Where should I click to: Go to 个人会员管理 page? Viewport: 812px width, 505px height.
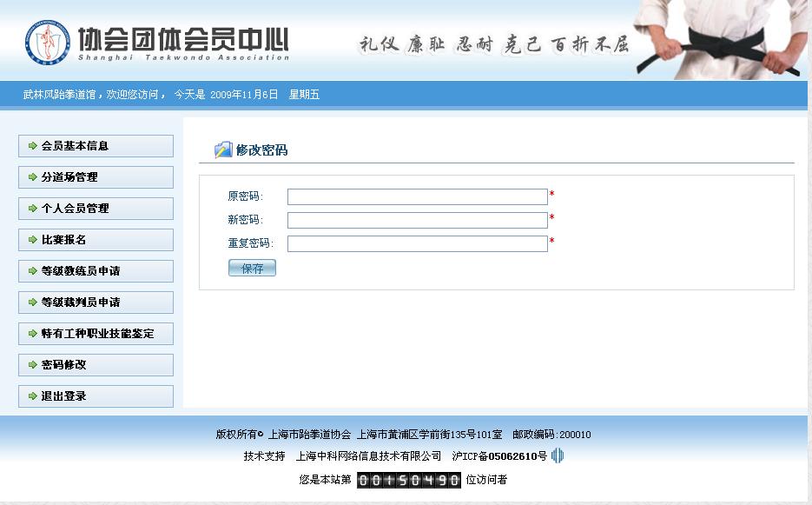96,209
